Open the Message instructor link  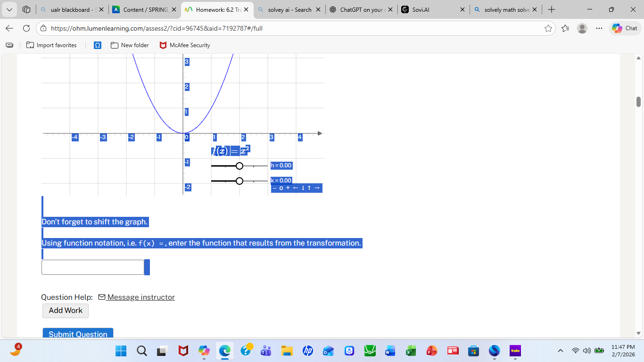(137, 297)
